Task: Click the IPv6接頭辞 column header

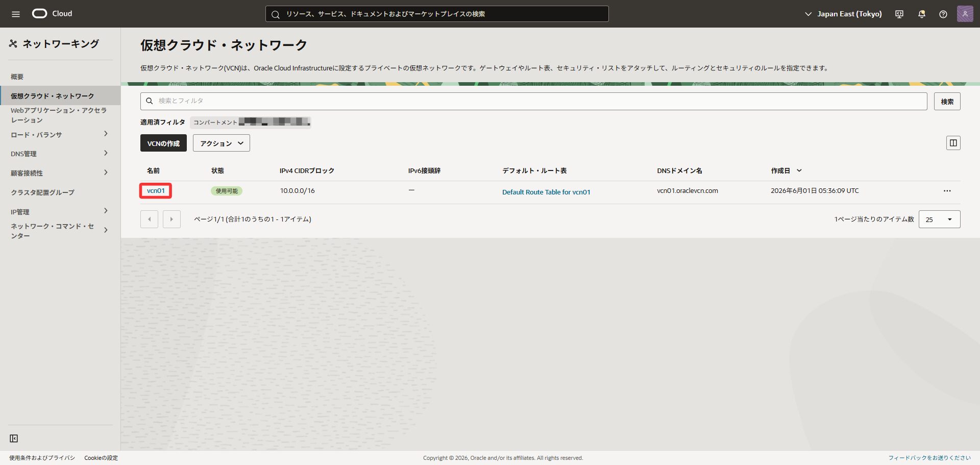Action: click(x=424, y=170)
